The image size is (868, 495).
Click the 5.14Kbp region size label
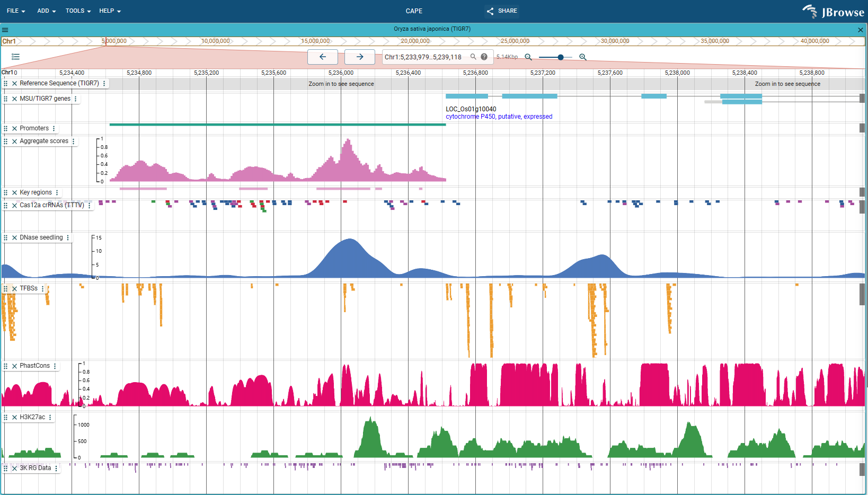click(x=507, y=57)
